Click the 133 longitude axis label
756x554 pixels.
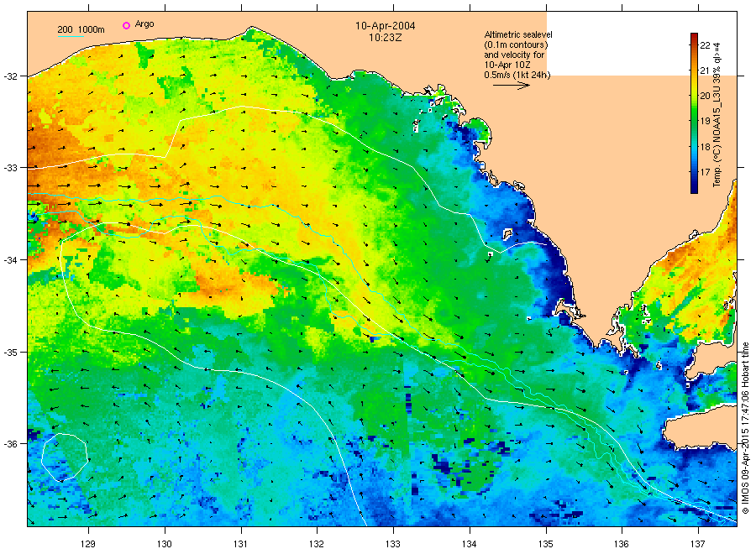click(x=393, y=544)
